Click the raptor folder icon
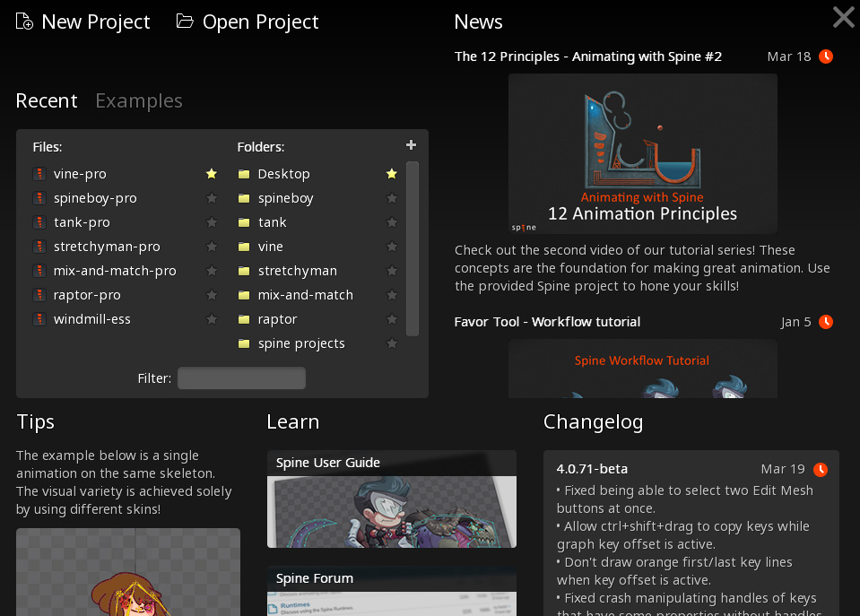Image resolution: width=860 pixels, height=616 pixels. [x=244, y=319]
